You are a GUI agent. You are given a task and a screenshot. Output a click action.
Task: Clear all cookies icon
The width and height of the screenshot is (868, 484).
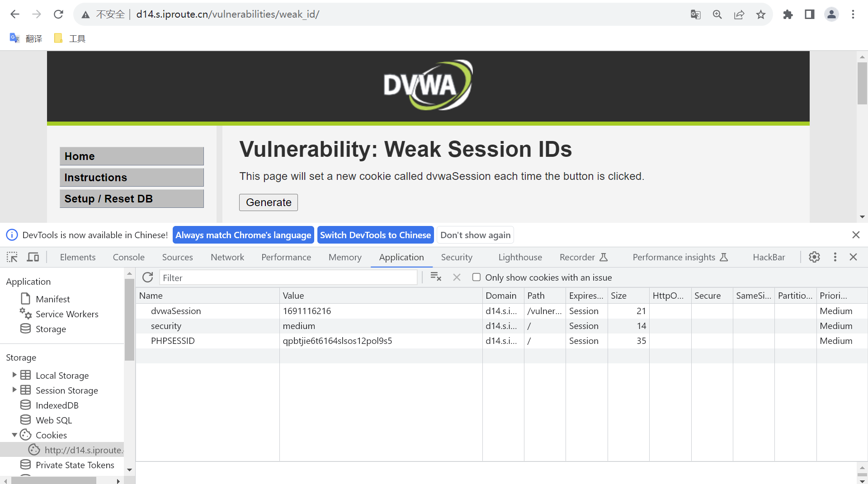click(436, 277)
